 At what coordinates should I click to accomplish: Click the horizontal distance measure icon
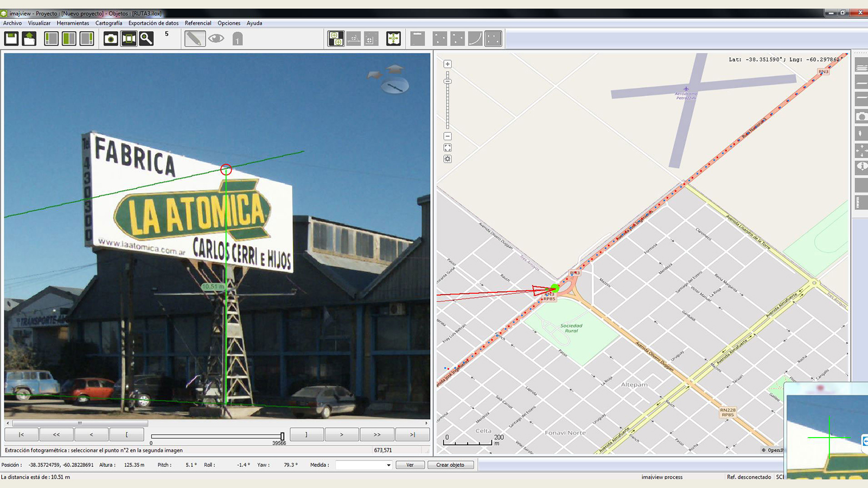click(354, 38)
